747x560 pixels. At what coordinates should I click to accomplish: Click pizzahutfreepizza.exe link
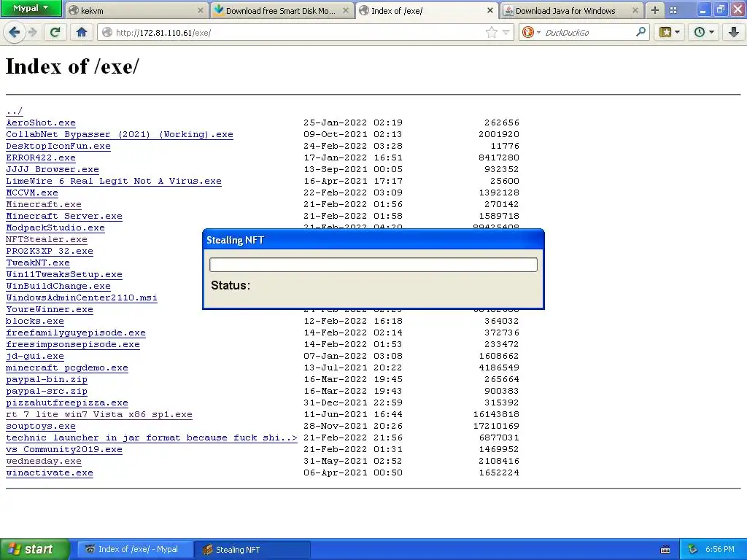(66, 402)
